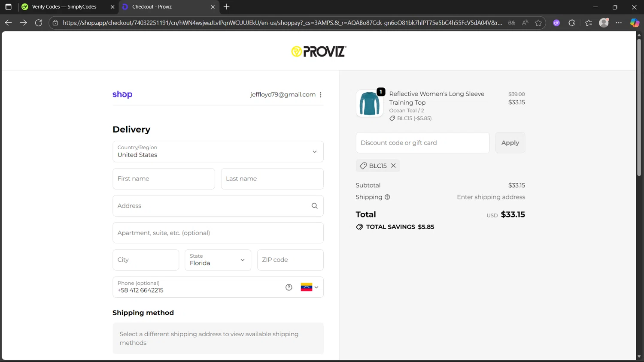
Task: Open a new browser tab
Action: (x=227, y=7)
